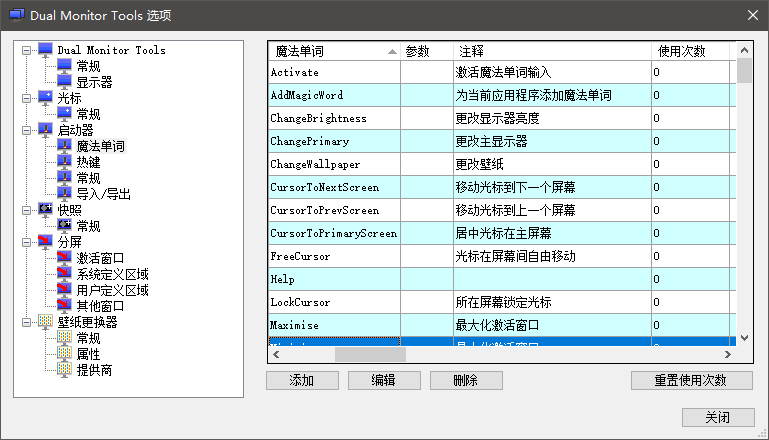Click the 启动器 launcher icon in tree
The height and width of the screenshot is (440, 769).
(45, 130)
